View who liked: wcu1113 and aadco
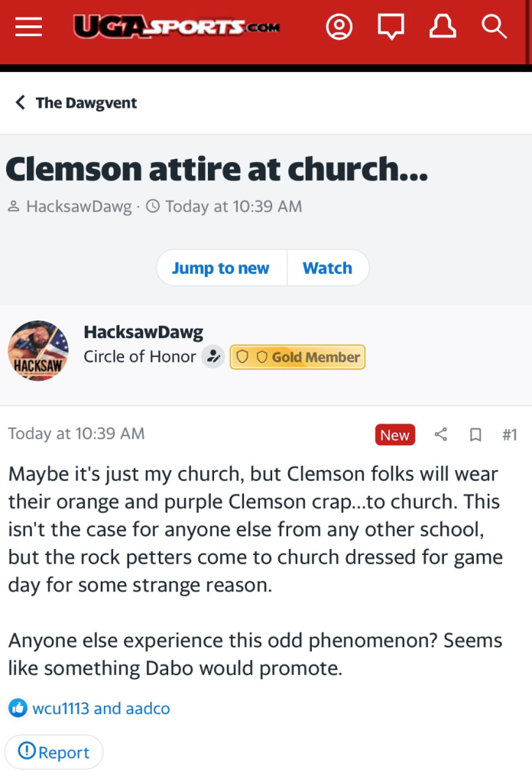This screenshot has width=532, height=783. click(101, 708)
